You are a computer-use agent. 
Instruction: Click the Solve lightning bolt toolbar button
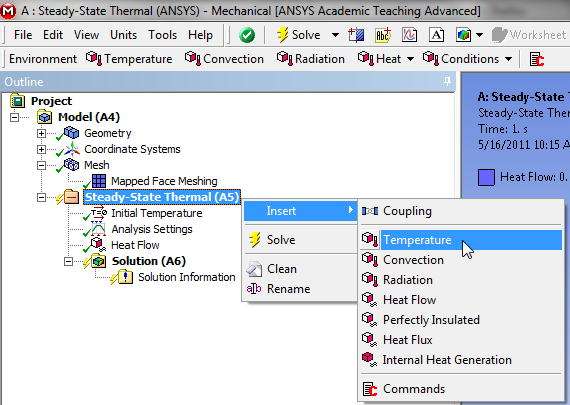tap(298, 35)
